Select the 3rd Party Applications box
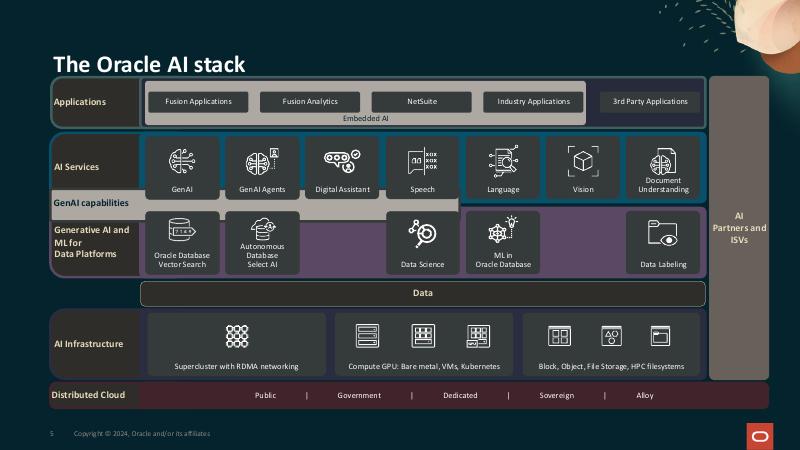800x450 pixels. tap(650, 102)
